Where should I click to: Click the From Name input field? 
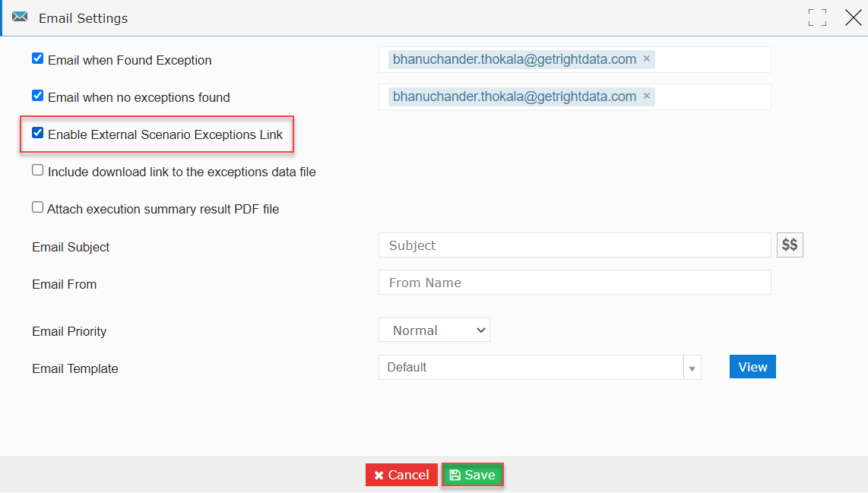click(x=575, y=282)
